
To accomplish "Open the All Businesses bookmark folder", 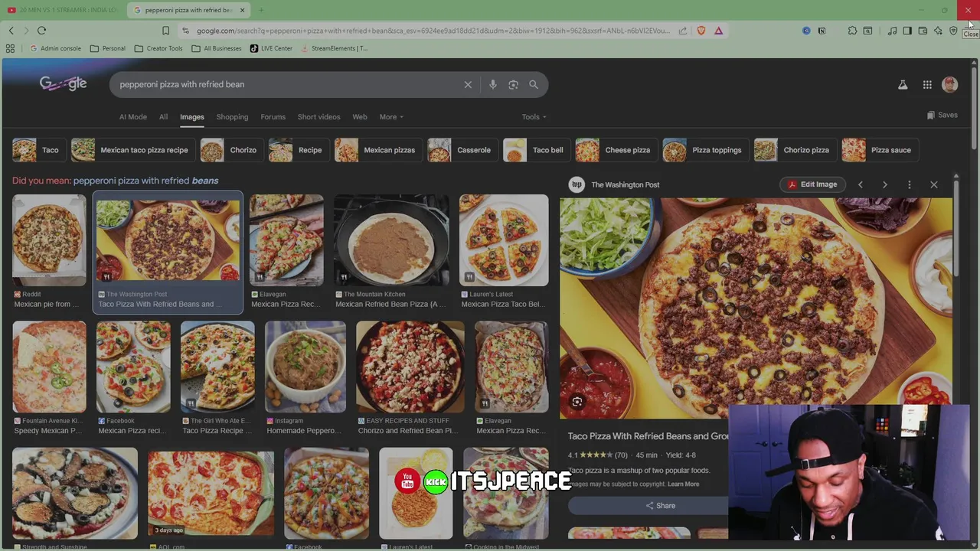I will click(x=217, y=48).
